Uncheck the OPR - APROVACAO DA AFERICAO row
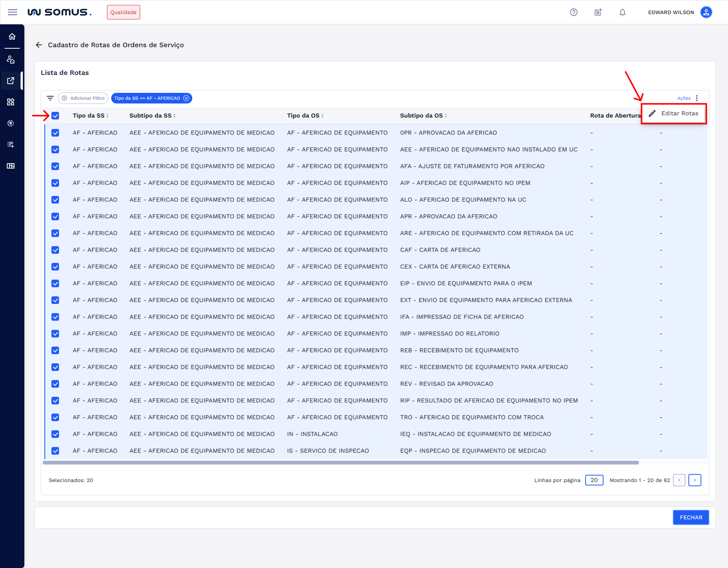728x568 pixels. (55, 133)
